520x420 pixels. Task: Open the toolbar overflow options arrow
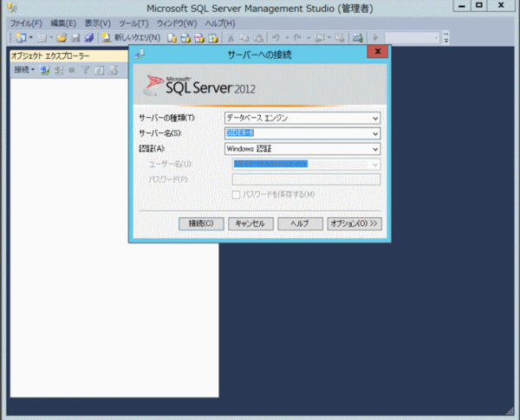[446, 38]
